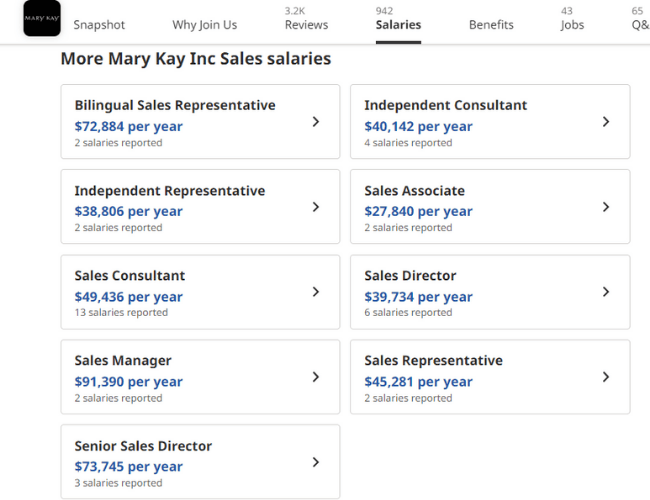Screen dimensions: 650x500
Task: Click the $27,840 per year salary
Action: [x=418, y=211]
